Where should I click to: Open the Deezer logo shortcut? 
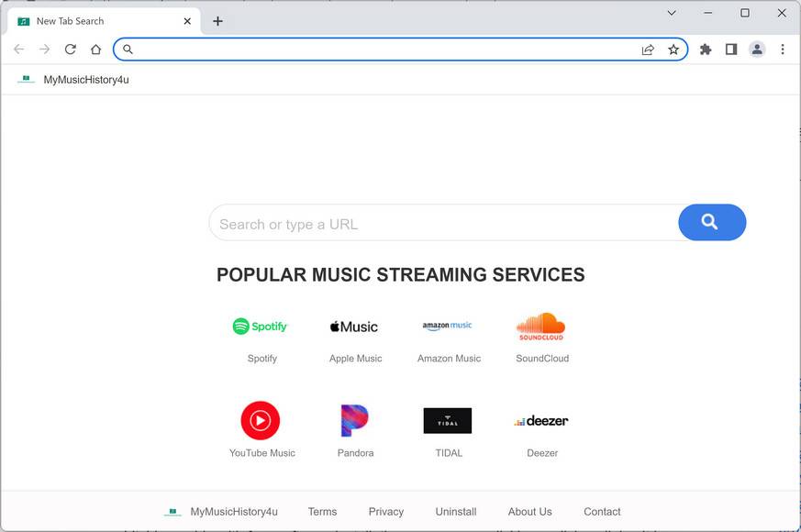tap(541, 421)
